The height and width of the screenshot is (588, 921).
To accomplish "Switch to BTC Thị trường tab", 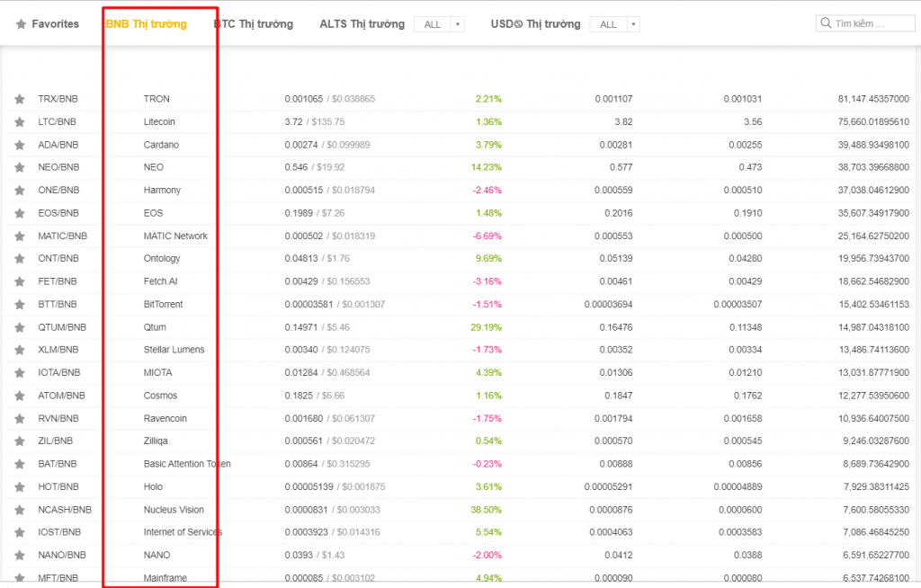I will (x=253, y=24).
